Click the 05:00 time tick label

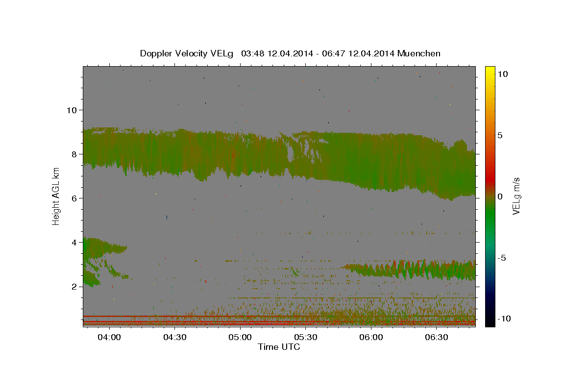(x=240, y=338)
